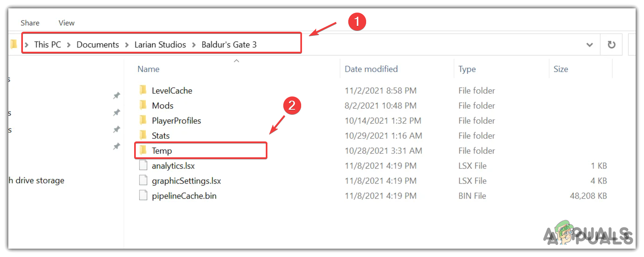Sort files by Date modified column
This screenshot has height=257, width=644.
(371, 69)
